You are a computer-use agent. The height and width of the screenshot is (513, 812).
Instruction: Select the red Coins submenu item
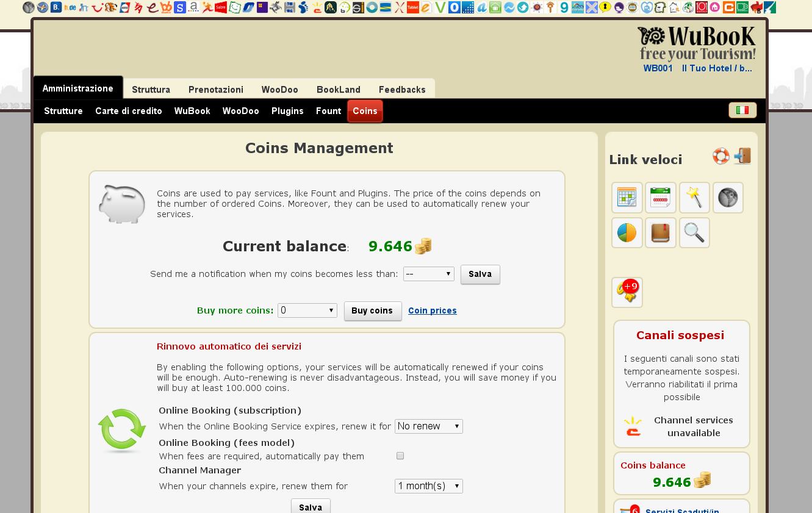(x=365, y=111)
